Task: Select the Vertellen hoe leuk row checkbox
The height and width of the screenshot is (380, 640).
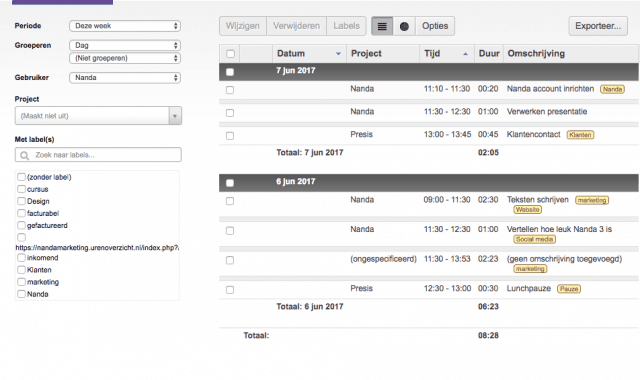Action: coord(230,231)
